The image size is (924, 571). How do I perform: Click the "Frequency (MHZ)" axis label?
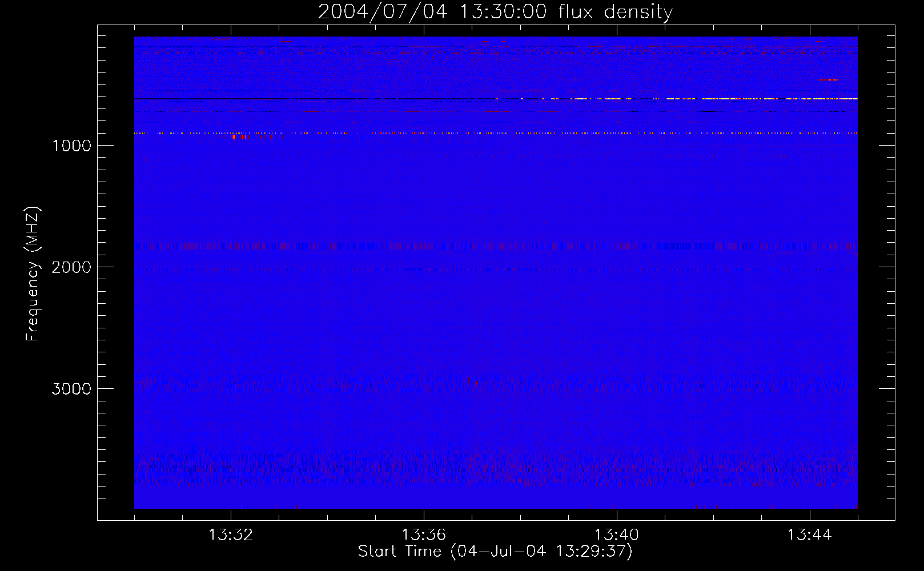coord(33,274)
